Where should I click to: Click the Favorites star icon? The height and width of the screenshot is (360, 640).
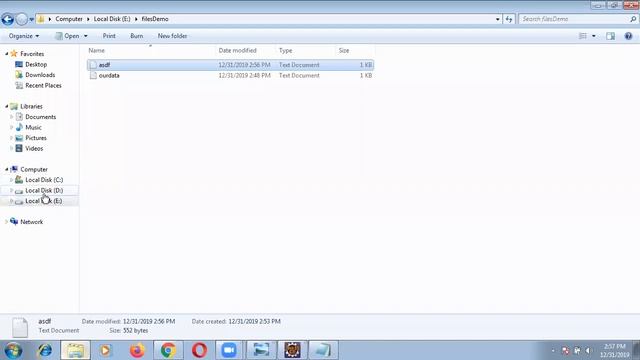tap(14, 53)
